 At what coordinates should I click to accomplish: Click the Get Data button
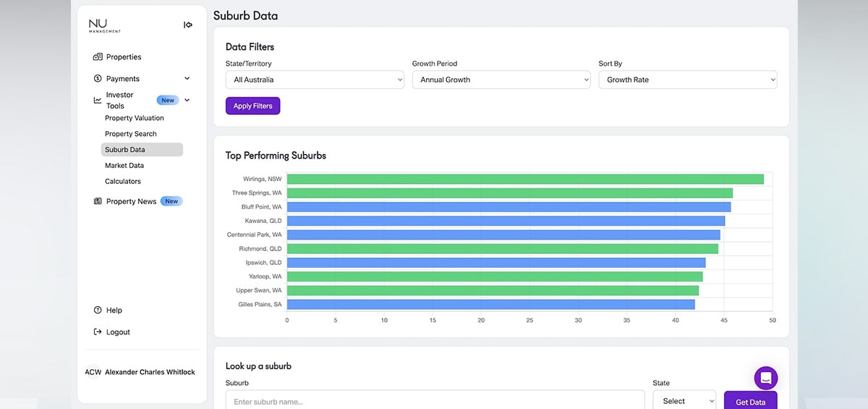coord(751,401)
